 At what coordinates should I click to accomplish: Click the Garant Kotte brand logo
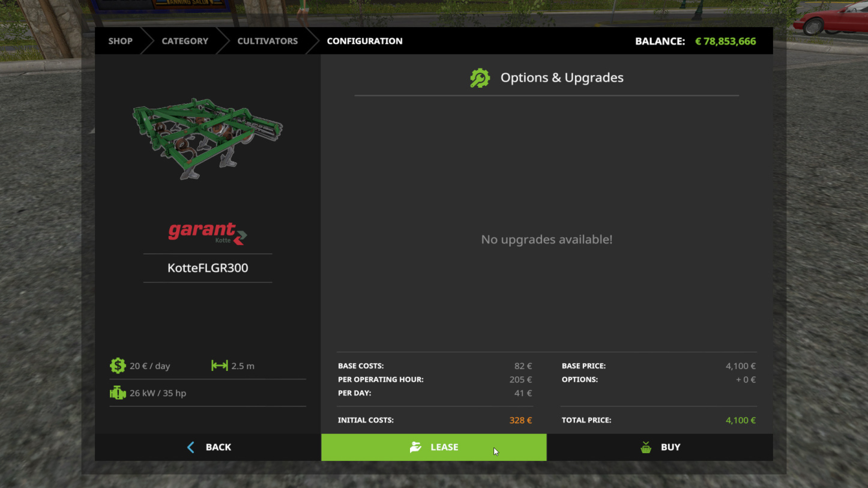pos(208,233)
